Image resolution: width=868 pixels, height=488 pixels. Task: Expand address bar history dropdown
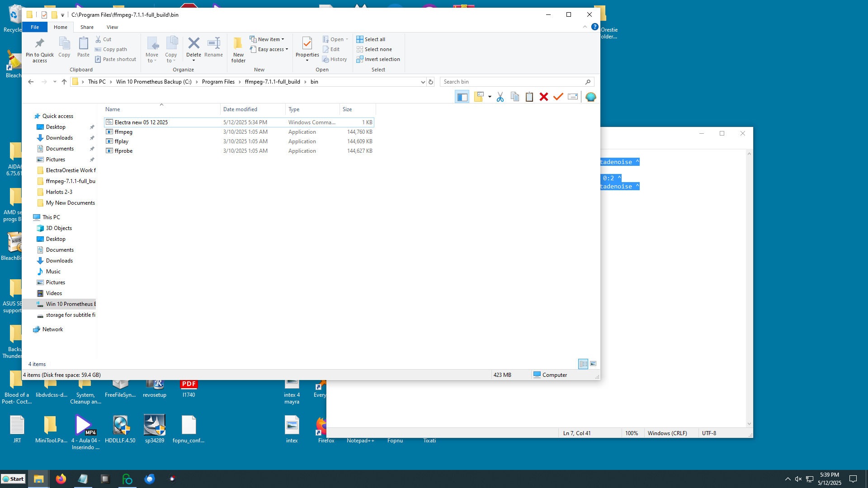(x=423, y=82)
